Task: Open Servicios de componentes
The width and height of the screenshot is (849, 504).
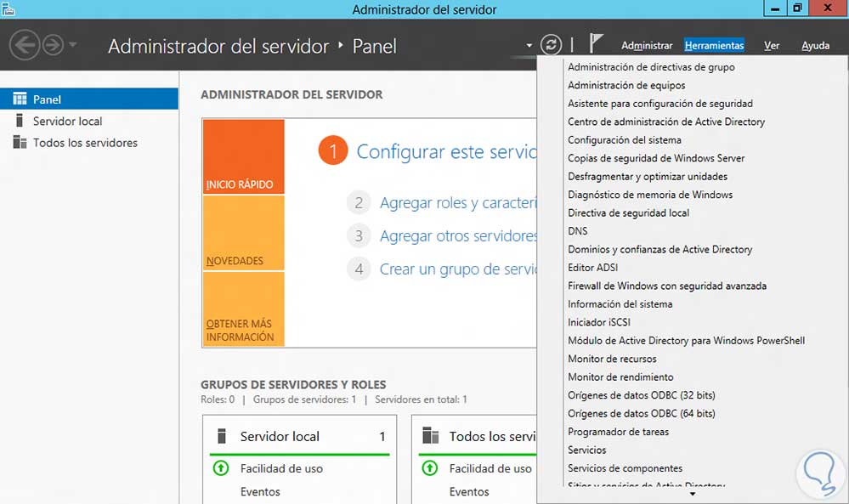Action: click(x=625, y=468)
